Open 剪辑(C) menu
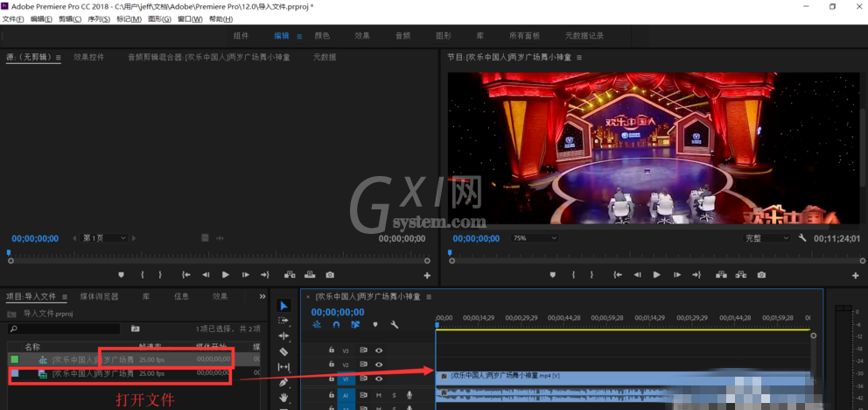Viewport: 868px width, 410px height. 70,19
